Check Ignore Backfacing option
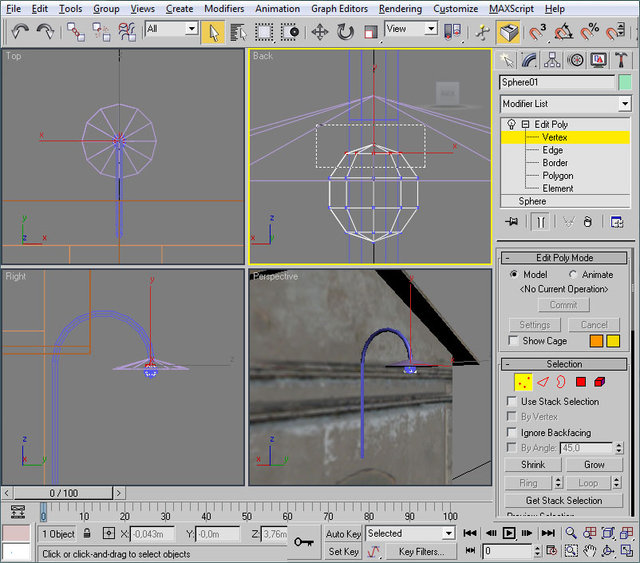 click(512, 432)
